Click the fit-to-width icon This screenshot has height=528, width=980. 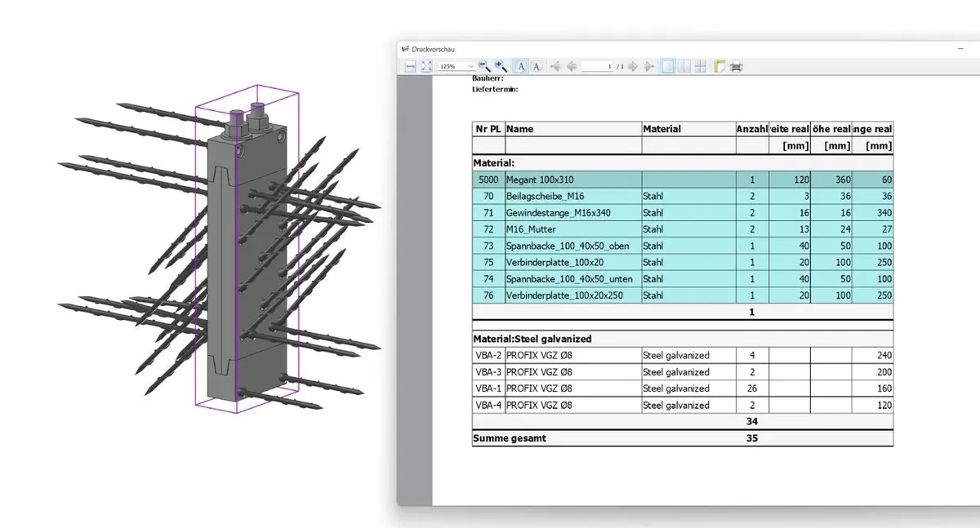tap(410, 66)
